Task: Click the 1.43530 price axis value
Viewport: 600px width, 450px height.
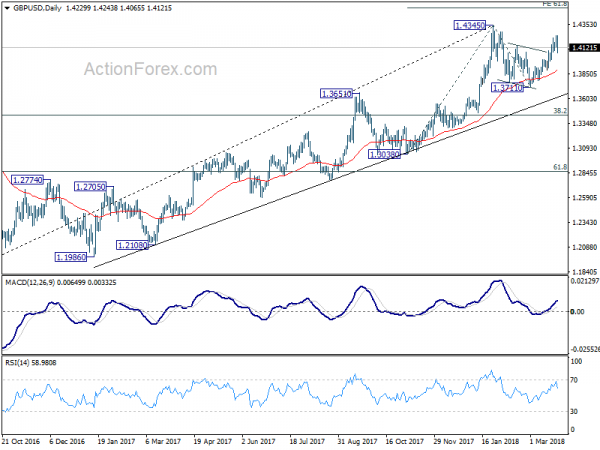Action: (x=584, y=24)
